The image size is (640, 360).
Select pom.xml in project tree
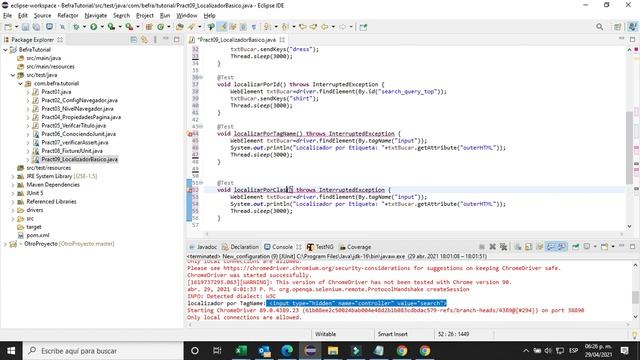point(38,236)
